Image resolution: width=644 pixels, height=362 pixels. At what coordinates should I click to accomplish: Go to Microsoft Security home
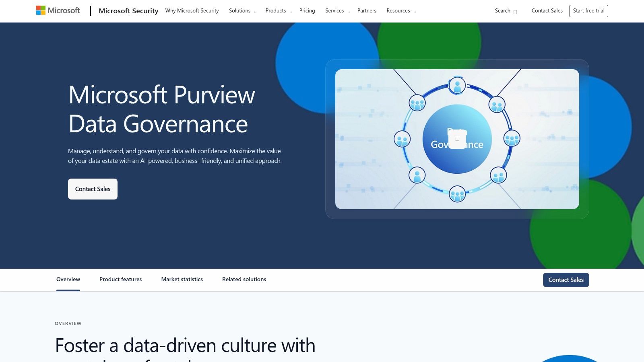coord(128,11)
